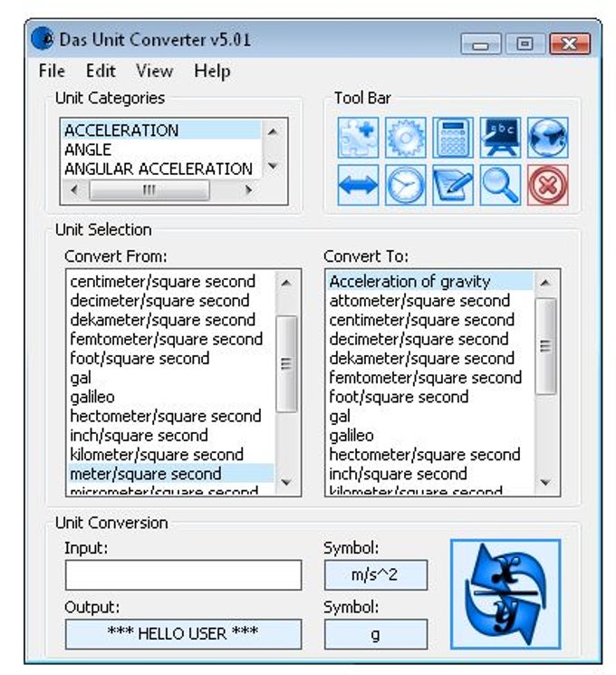Select Acceleration of gravity in Convert To
The width and height of the screenshot is (616, 675).
point(429,282)
